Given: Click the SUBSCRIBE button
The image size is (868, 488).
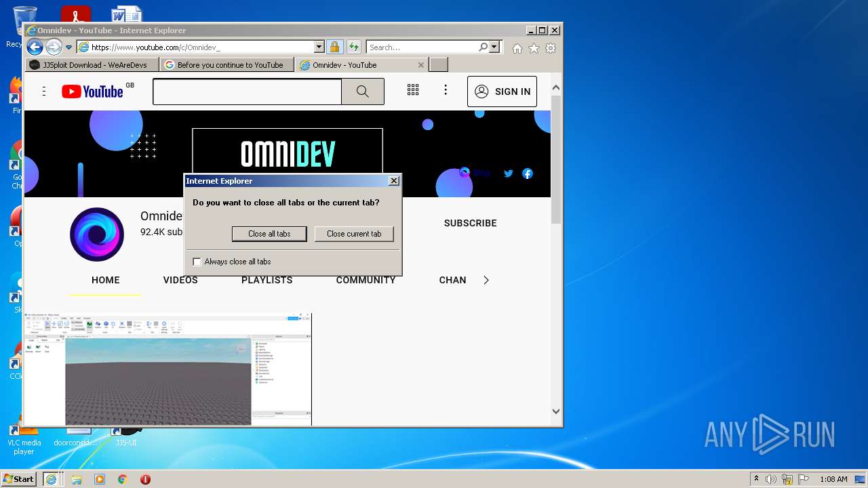Looking at the screenshot, I should [471, 223].
